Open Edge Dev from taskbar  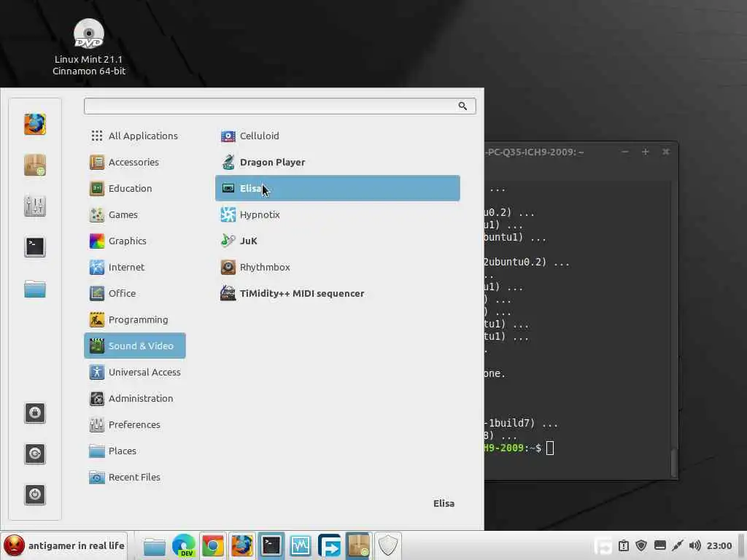click(x=184, y=545)
